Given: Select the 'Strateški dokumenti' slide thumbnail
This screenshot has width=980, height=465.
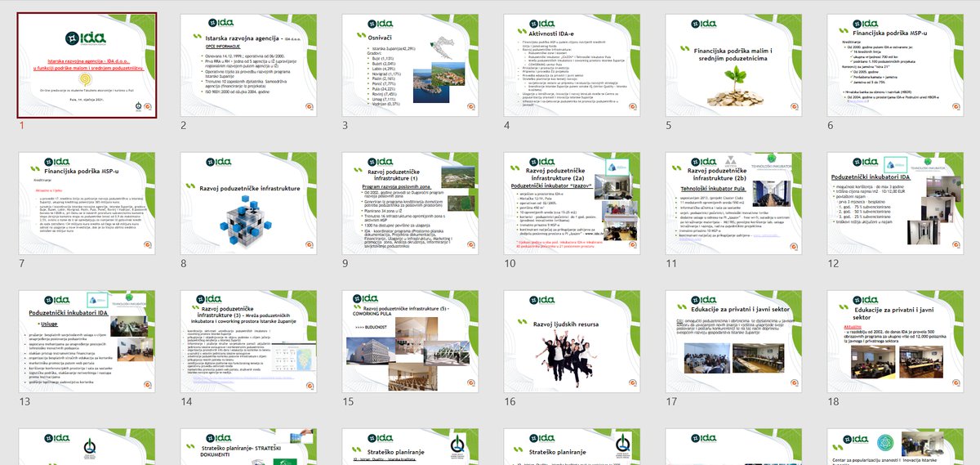Looking at the screenshot, I should coord(248,447).
